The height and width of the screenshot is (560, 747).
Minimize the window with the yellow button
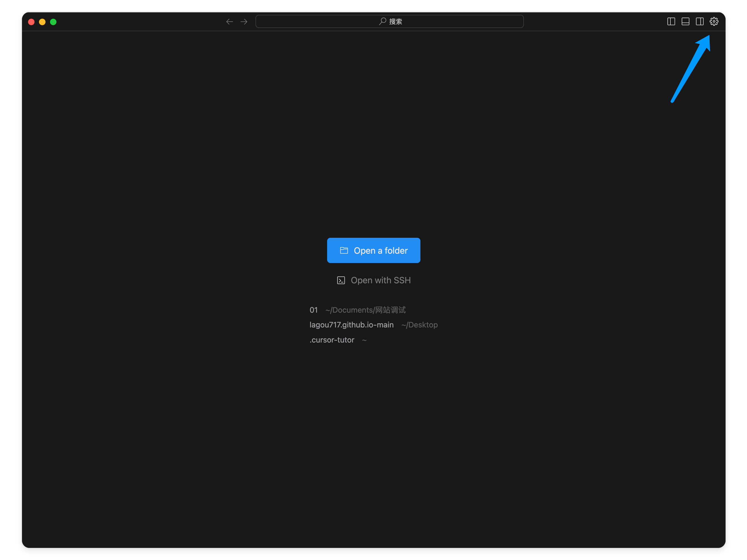click(x=42, y=22)
